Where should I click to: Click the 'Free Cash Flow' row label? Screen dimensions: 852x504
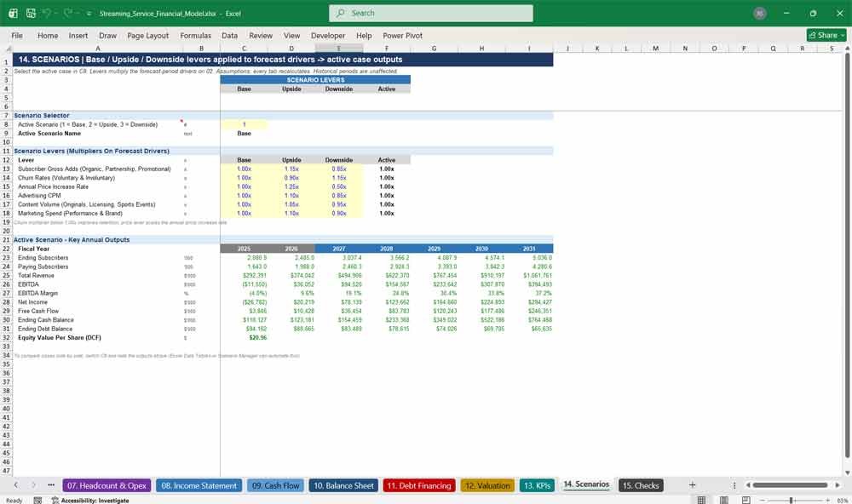(x=38, y=312)
